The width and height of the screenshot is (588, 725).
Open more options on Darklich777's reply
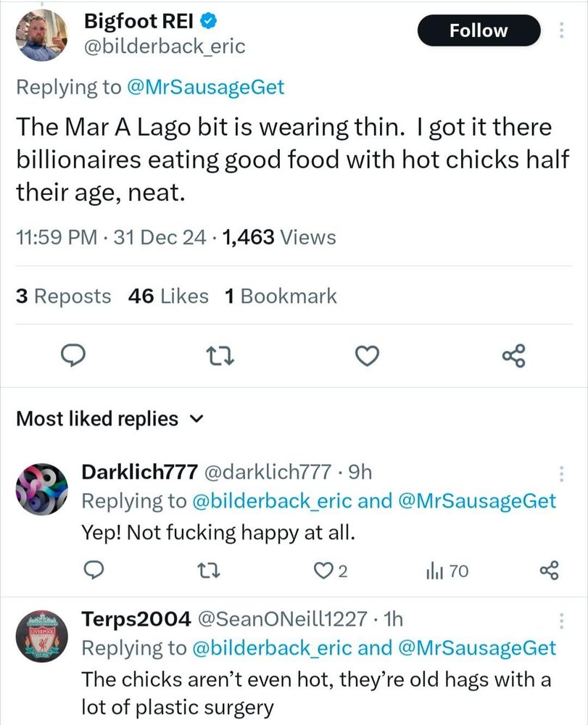pos(560,473)
